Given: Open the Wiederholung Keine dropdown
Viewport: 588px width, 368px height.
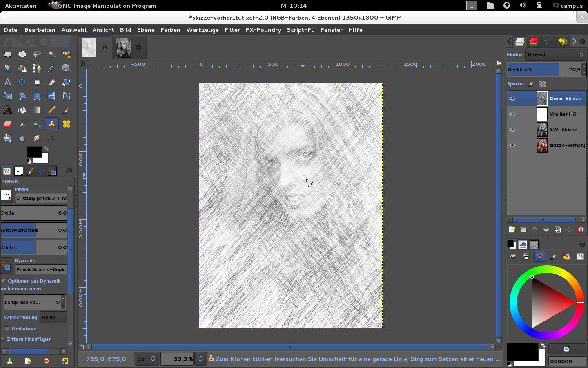Looking at the screenshot, I should point(53,317).
